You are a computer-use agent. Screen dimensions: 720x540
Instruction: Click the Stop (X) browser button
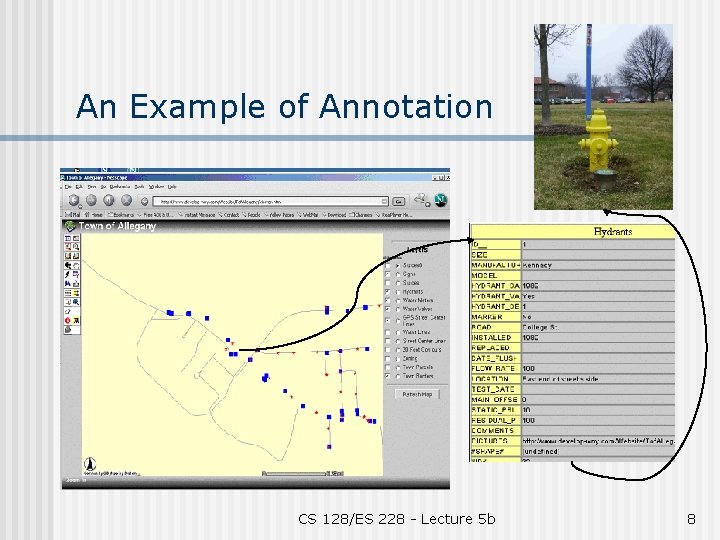pos(126,200)
